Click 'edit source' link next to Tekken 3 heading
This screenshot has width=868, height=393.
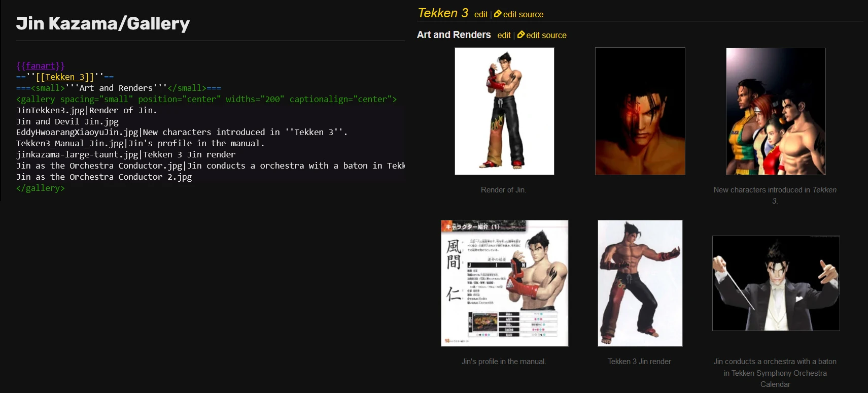pos(523,15)
